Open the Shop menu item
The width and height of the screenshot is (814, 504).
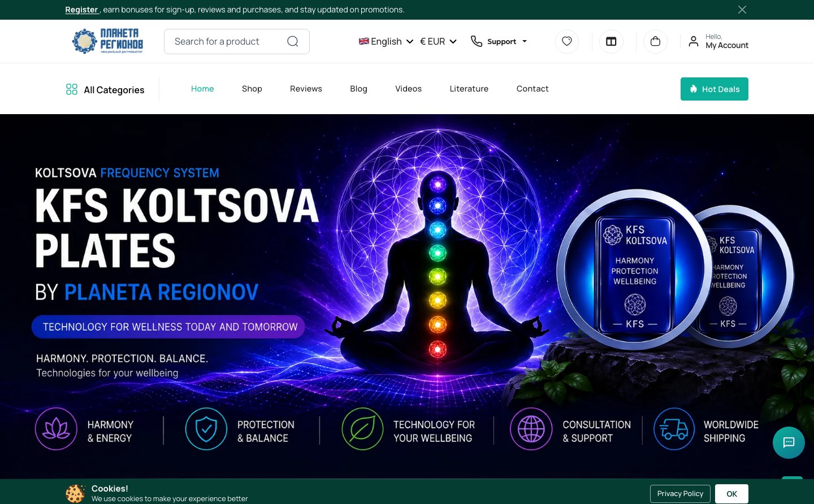[252, 89]
